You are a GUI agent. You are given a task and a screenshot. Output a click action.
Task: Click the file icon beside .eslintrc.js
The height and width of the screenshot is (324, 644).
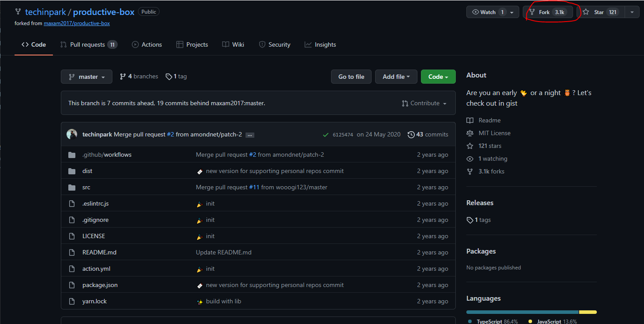click(72, 204)
